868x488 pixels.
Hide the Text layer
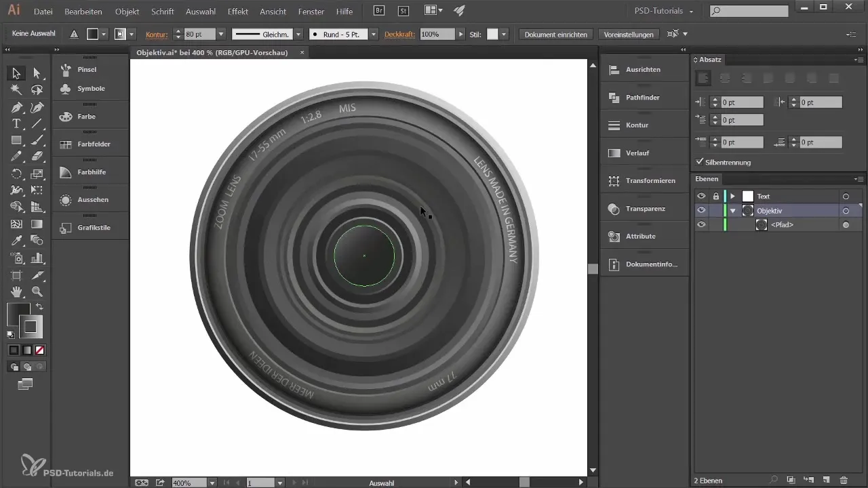tap(701, 197)
